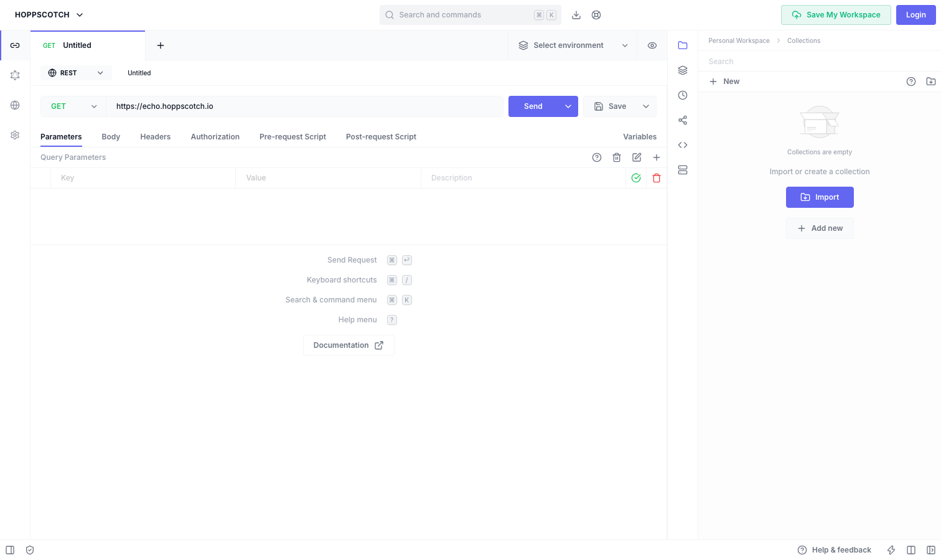941x560 pixels.
Task: Open the REST section in left sidebar
Action: (15, 45)
